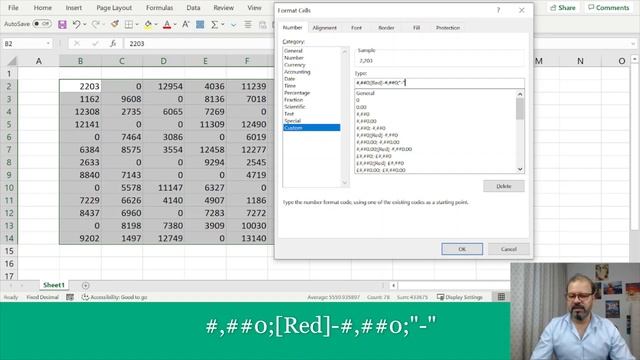Switch to Font tab in Format Cells

point(356,28)
